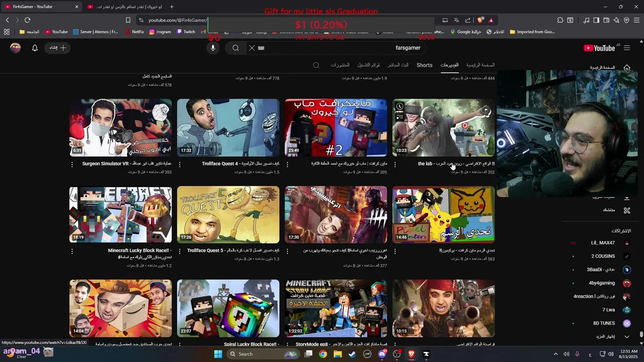The width and height of the screenshot is (644, 362).
Task: Open Google Chrome from the taskbar
Action: click(323, 354)
